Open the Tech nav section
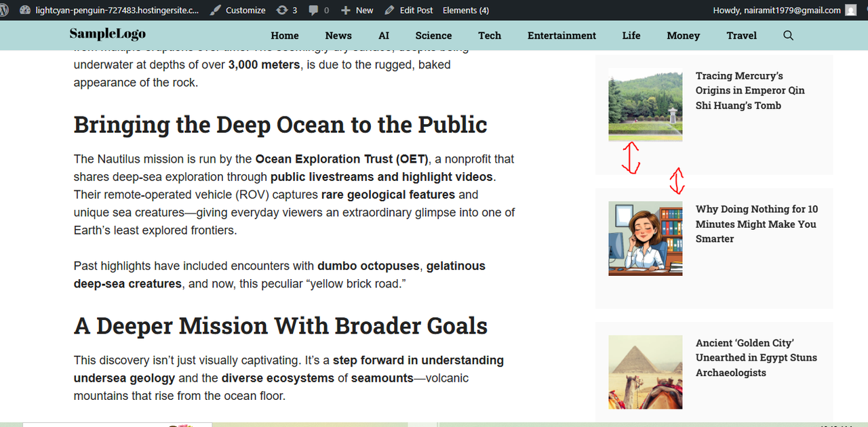Screen dimensions: 868x427 490,35
